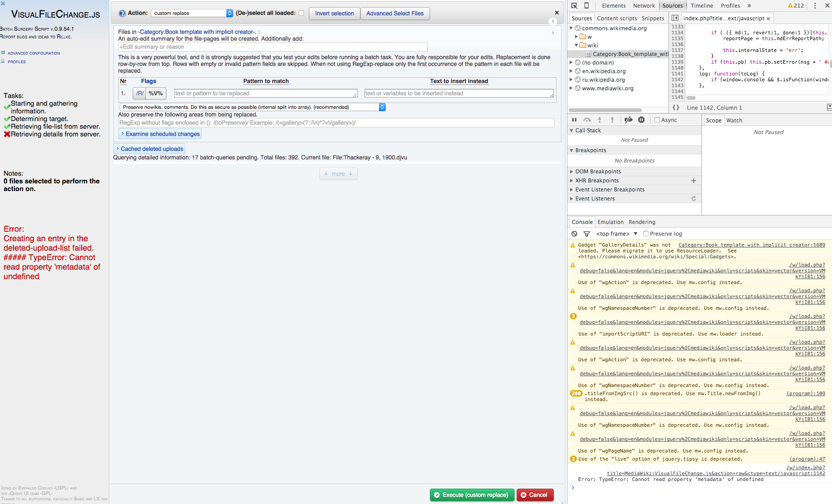
Task: Click the scroll-to-bottom arrow icon in dialog
Action: pyautogui.click(x=553, y=33)
